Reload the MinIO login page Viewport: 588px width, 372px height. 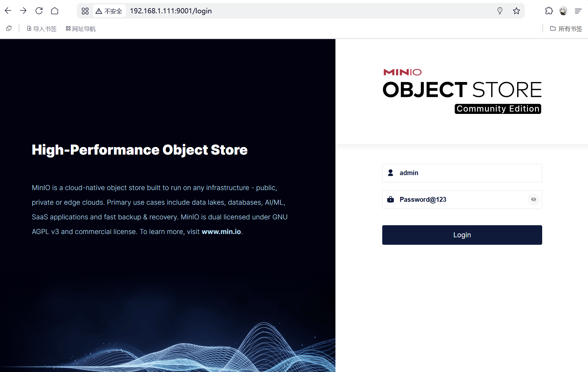39,11
